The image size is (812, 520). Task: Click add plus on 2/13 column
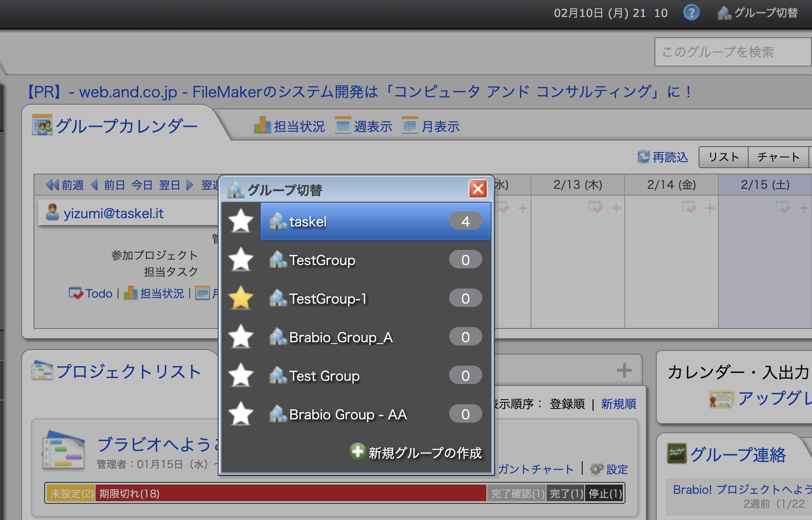click(616, 209)
